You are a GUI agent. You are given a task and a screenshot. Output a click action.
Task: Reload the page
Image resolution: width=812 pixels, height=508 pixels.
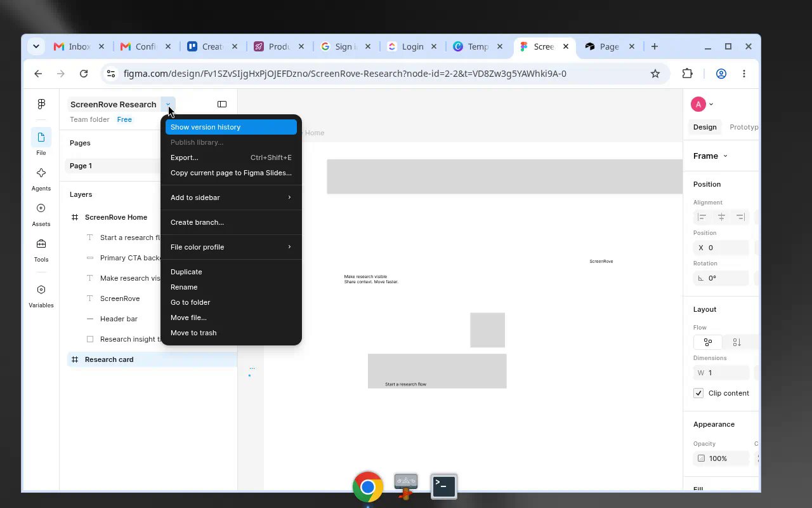tap(84, 74)
